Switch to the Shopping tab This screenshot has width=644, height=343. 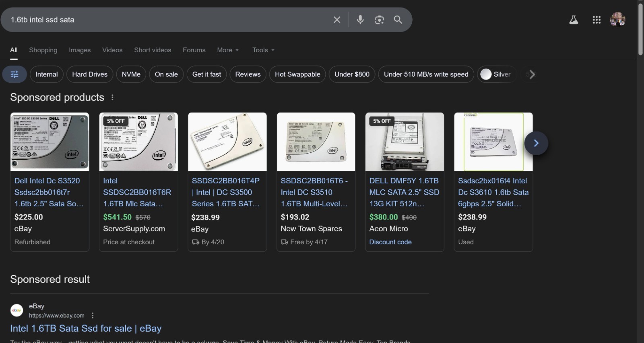[x=43, y=50]
